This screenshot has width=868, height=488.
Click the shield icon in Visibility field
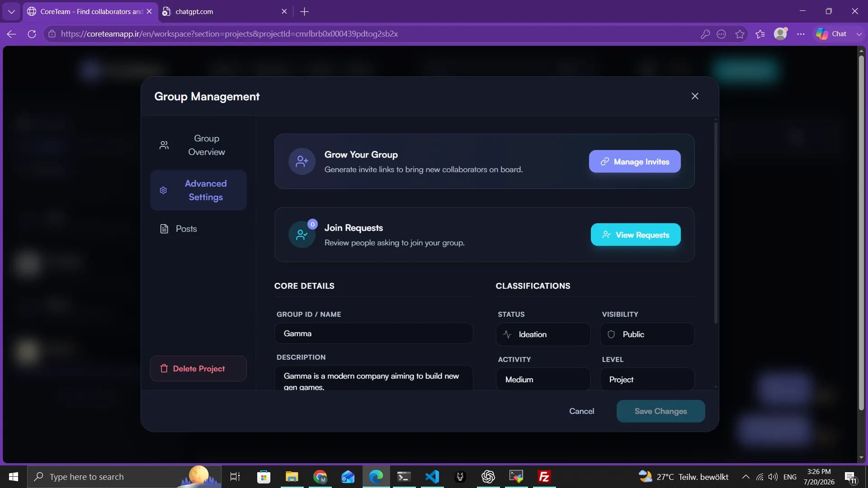click(611, 334)
